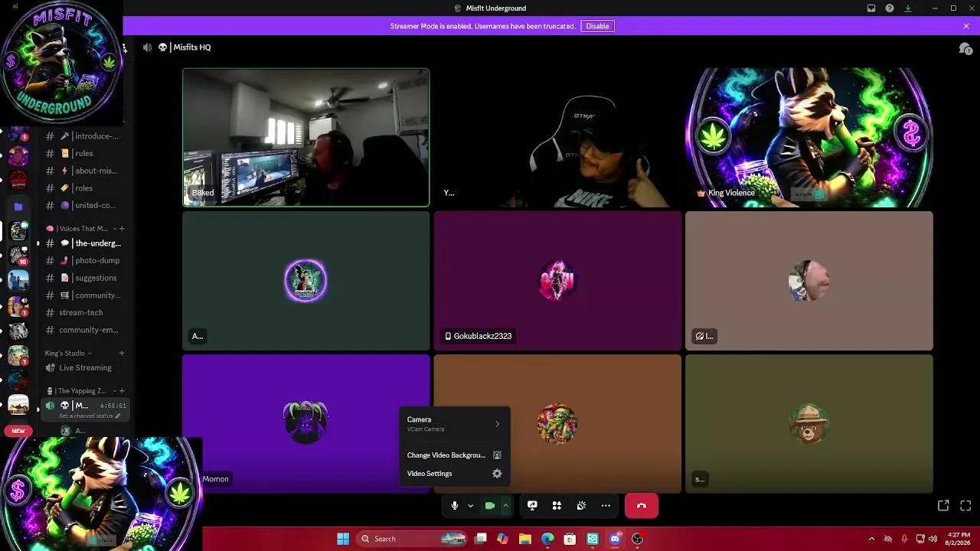Choose Change Video Background
980x551 pixels.
point(455,455)
